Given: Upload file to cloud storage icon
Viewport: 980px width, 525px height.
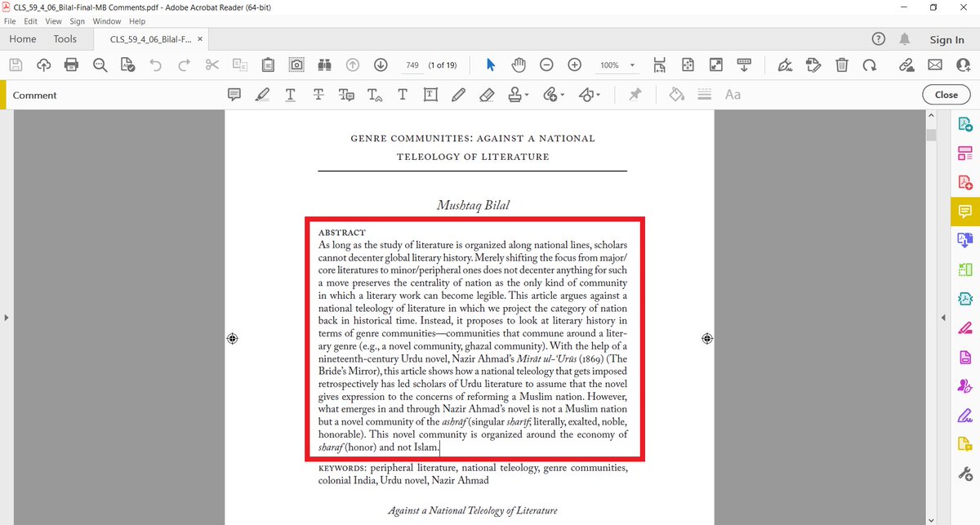Looking at the screenshot, I should 43,65.
